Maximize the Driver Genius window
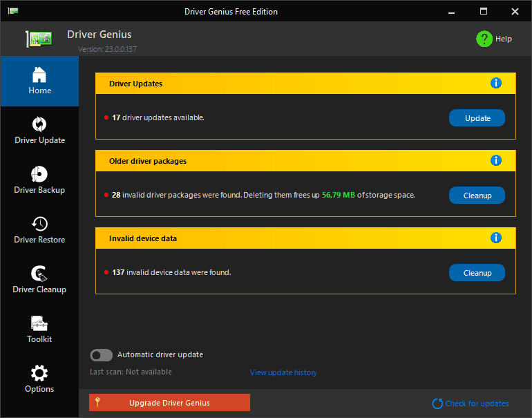This screenshot has width=532, height=418. pos(484,12)
